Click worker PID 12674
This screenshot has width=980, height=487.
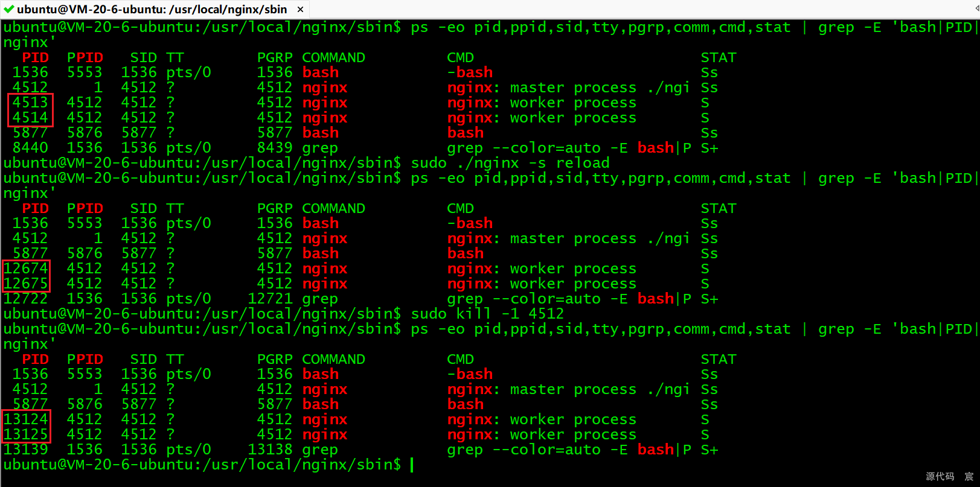click(26, 269)
